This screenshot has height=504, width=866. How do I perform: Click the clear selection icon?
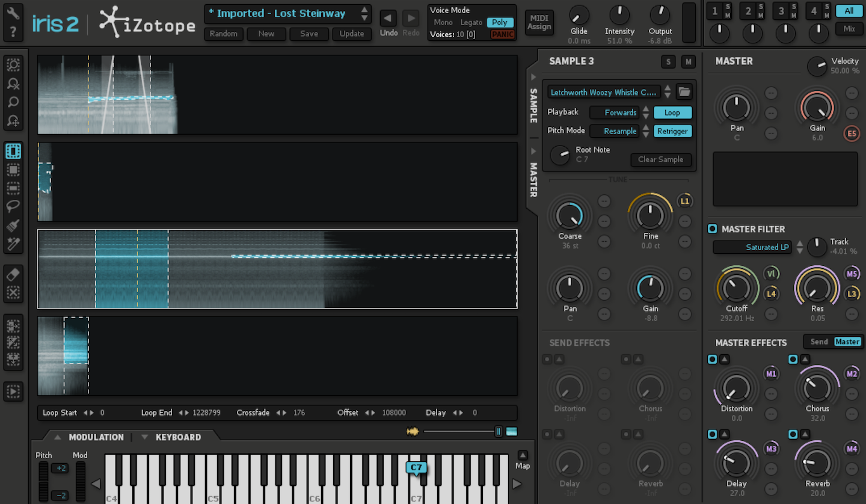click(13, 293)
